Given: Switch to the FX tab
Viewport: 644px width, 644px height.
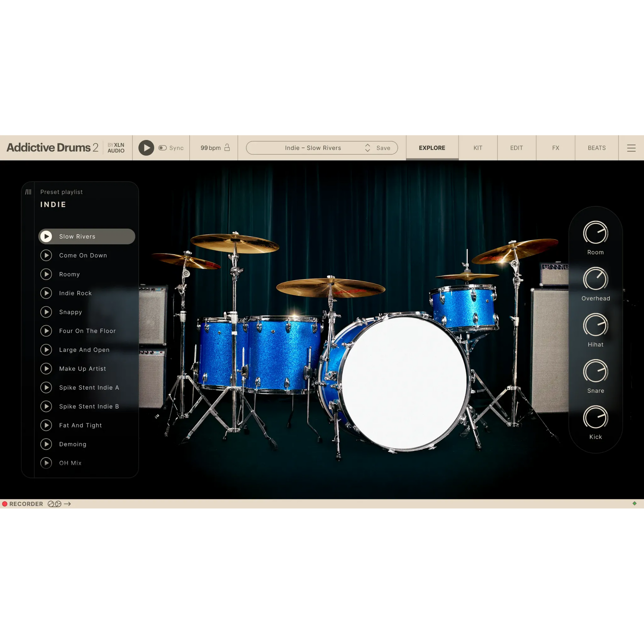Looking at the screenshot, I should [555, 148].
